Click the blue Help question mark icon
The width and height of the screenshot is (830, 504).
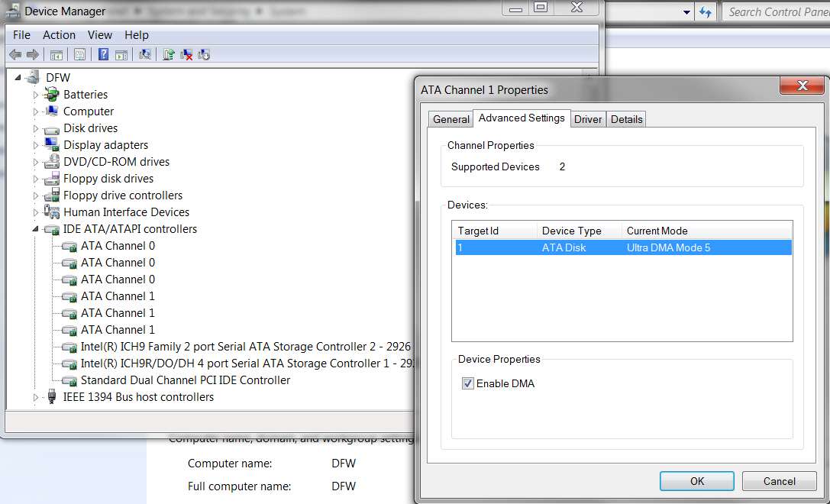(x=103, y=54)
